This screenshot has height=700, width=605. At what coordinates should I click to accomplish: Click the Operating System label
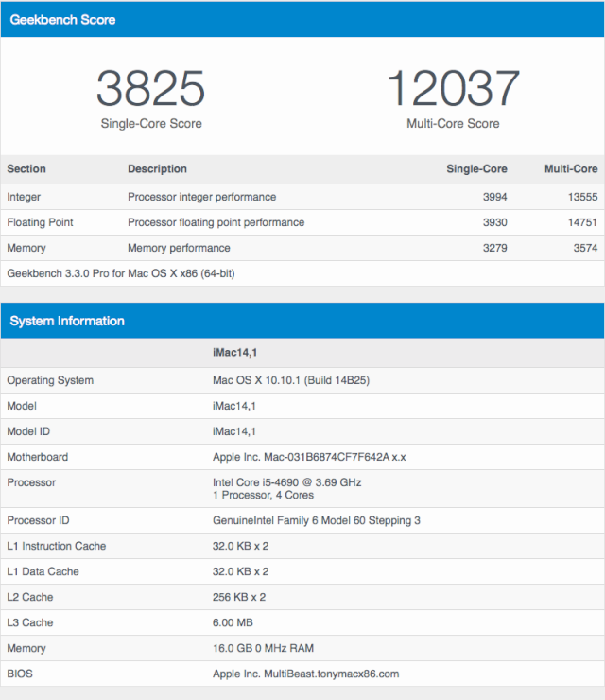pyautogui.click(x=50, y=380)
